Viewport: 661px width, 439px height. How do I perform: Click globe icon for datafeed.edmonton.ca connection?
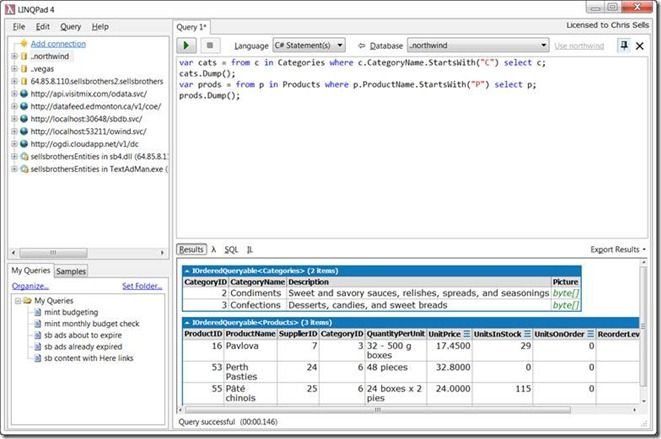pos(24,106)
